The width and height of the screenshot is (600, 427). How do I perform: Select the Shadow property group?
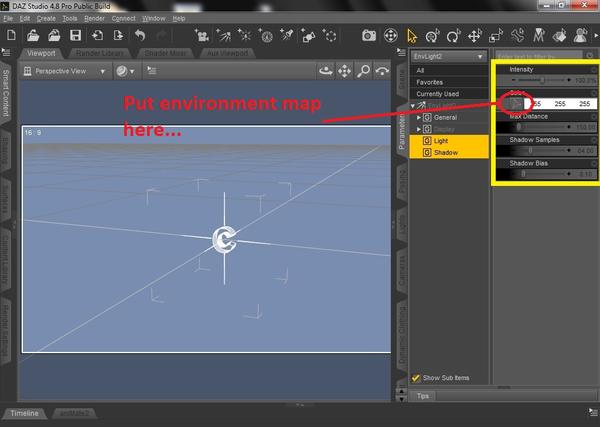coord(449,153)
